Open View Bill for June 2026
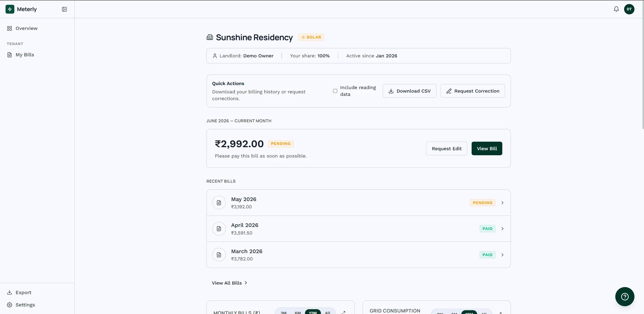 point(487,148)
